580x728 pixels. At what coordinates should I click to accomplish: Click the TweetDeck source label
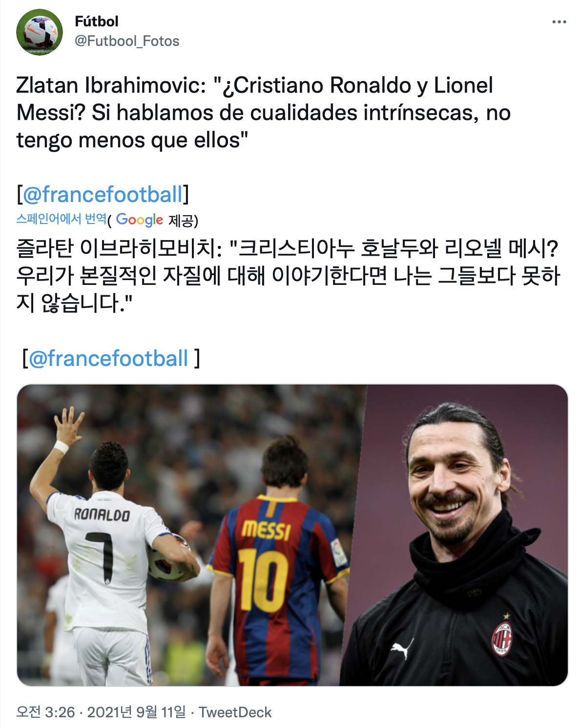click(235, 712)
